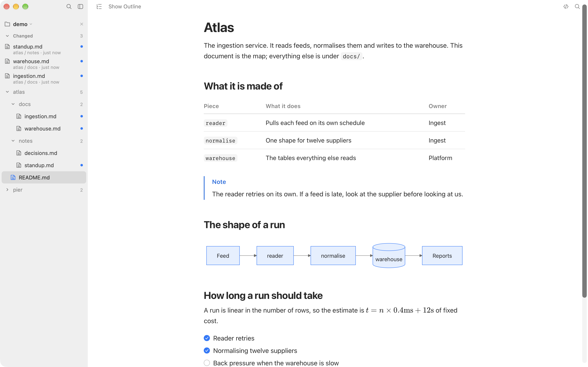This screenshot has height=367, width=588.
Task: Click the demo folder icon
Action: [x=7, y=24]
